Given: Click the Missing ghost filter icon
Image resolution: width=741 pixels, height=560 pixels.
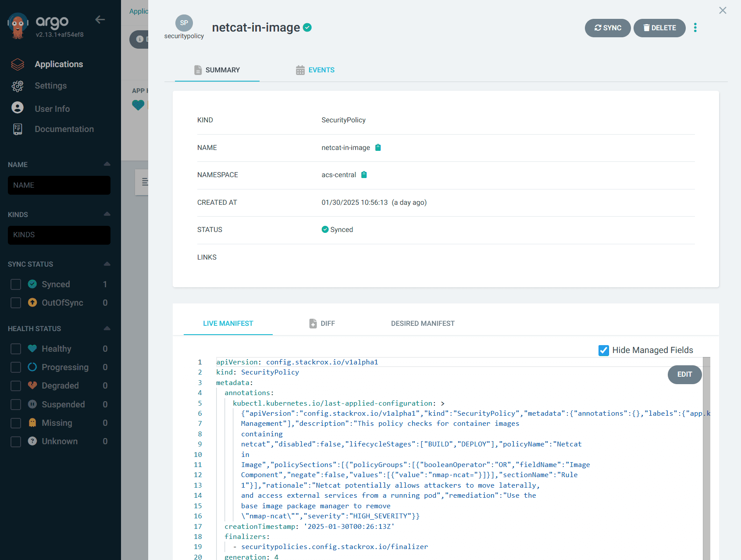Looking at the screenshot, I should [32, 423].
